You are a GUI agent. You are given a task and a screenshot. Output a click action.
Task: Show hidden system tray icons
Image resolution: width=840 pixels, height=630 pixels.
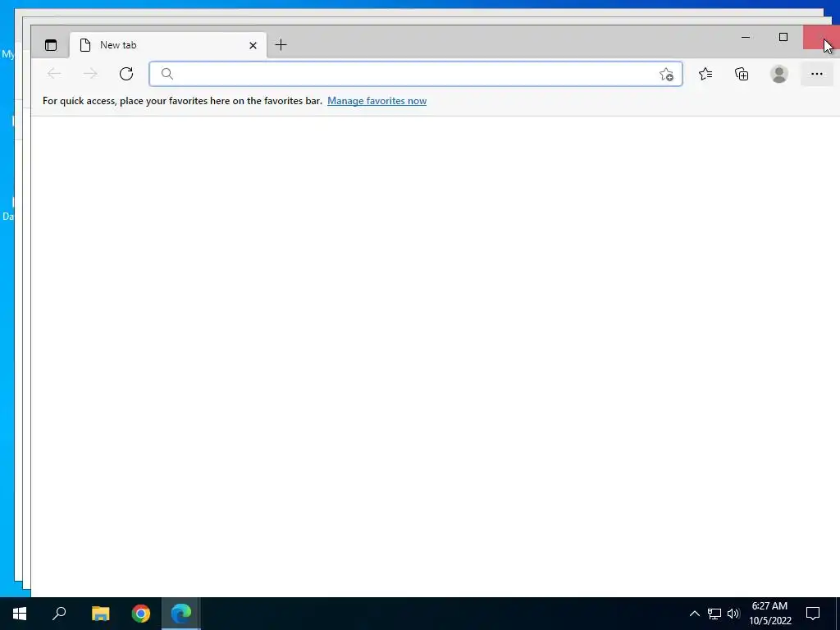tap(694, 614)
